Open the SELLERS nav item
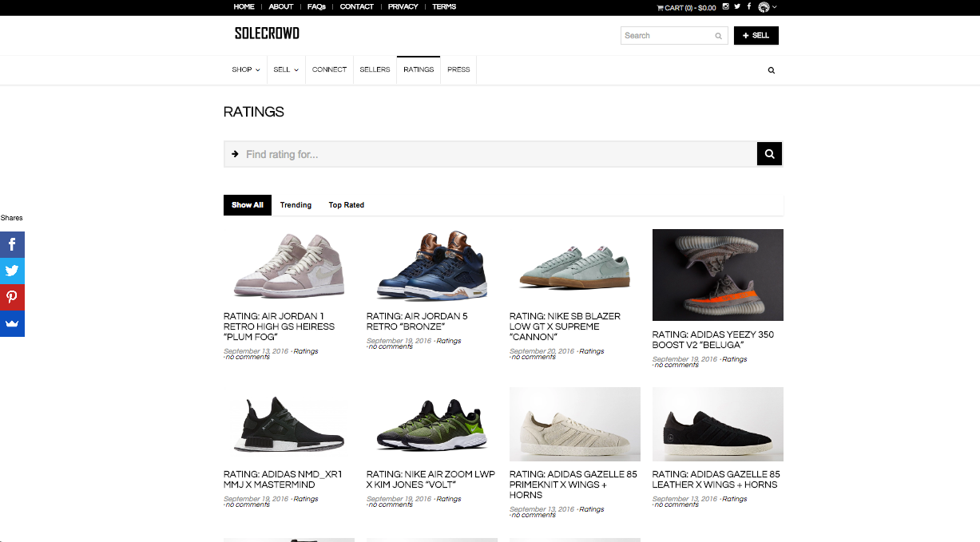Viewport: 980px width, 542px height. (375, 69)
